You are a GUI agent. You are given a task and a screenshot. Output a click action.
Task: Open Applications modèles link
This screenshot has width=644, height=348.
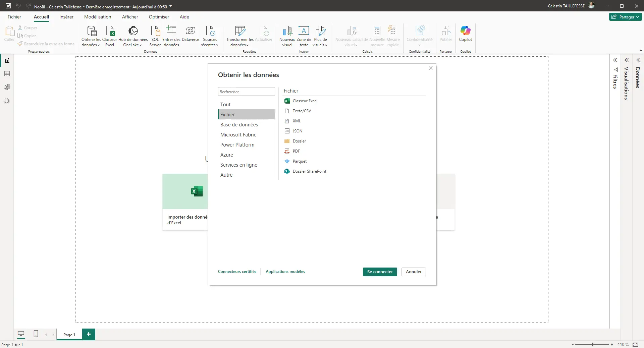coord(285,272)
